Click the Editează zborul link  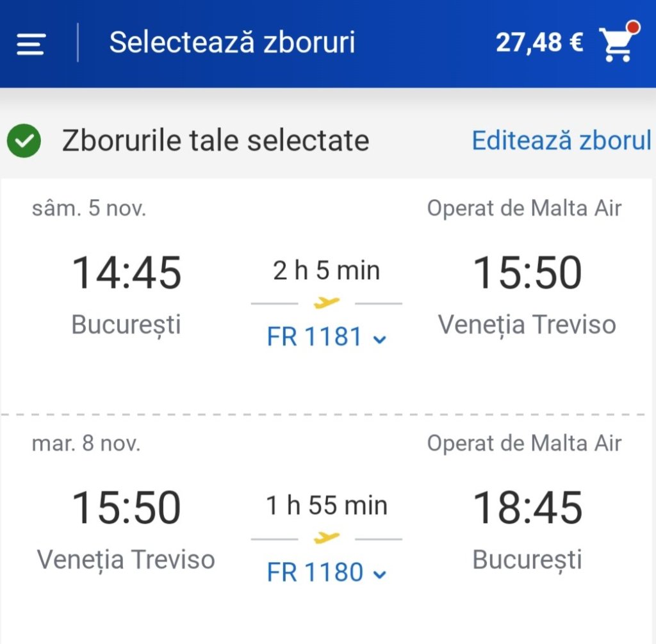tap(561, 140)
